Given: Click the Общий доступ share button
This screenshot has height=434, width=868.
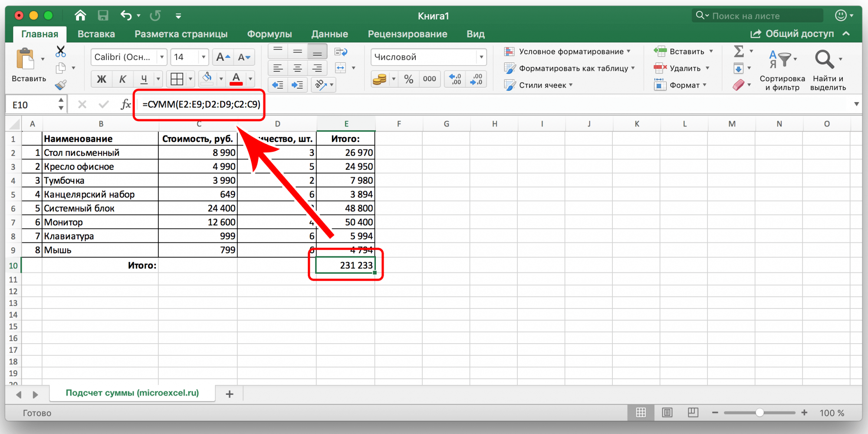Looking at the screenshot, I should (792, 34).
